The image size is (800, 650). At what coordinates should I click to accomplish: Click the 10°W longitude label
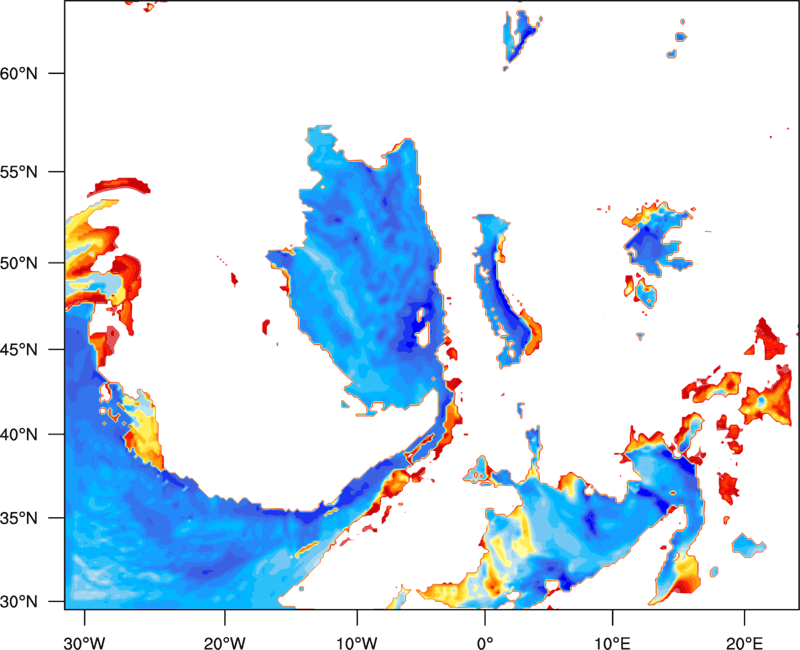click(x=357, y=643)
